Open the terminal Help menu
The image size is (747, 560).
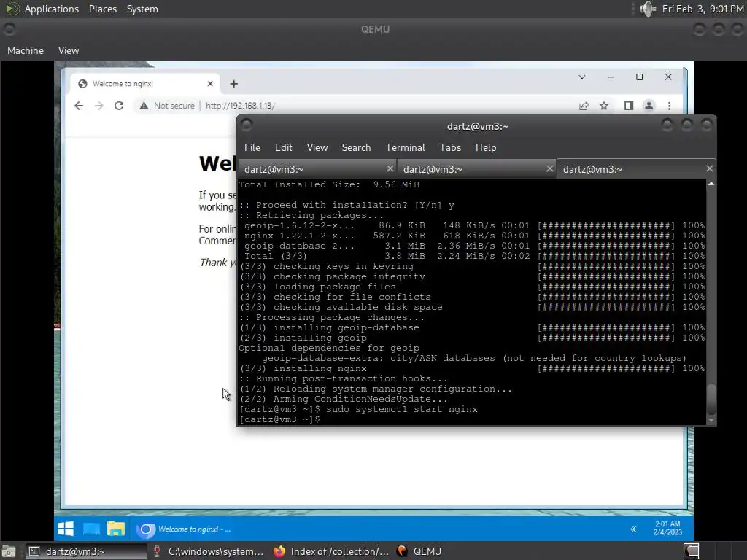point(486,147)
